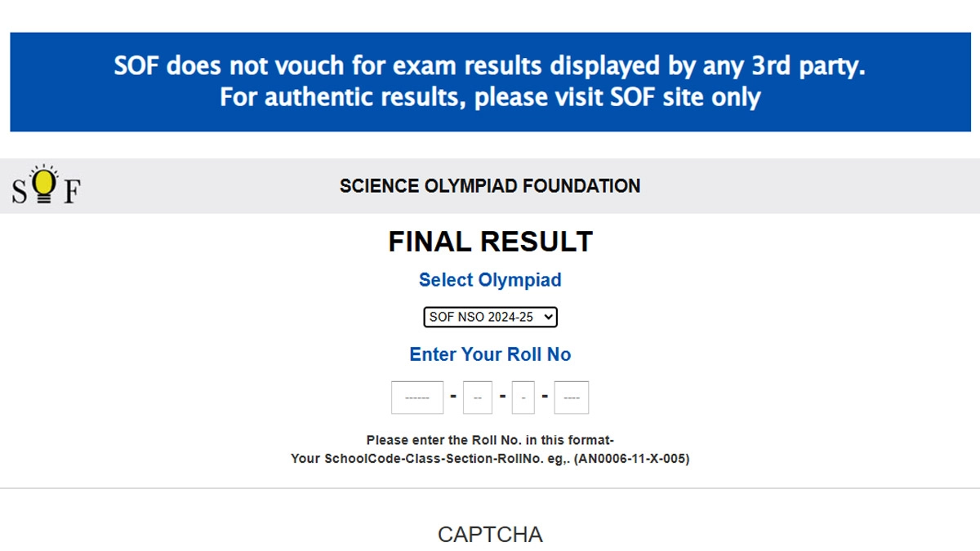Click the dropdown chevron next to SOF NSO 2024-25
The width and height of the screenshot is (980, 551).
click(547, 317)
